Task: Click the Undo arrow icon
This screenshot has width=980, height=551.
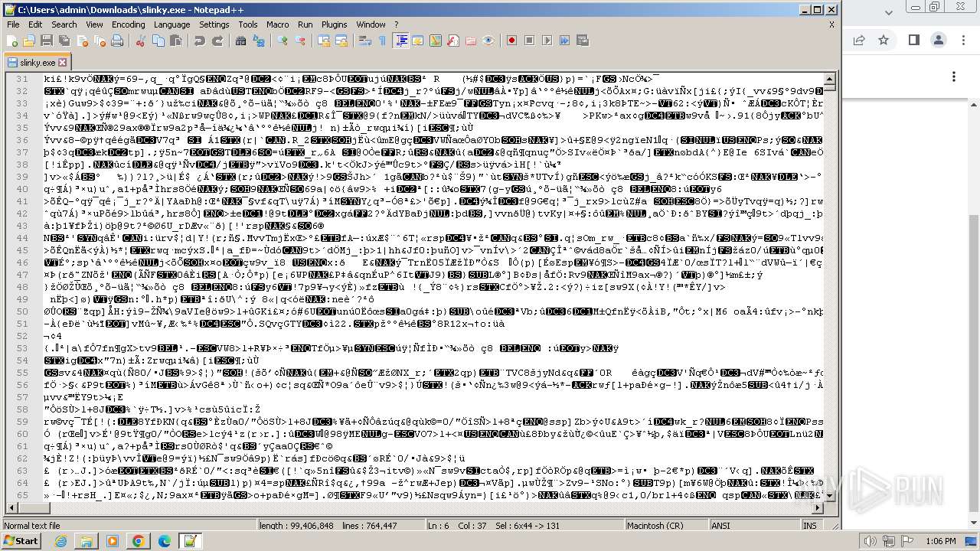Action: 198,41
